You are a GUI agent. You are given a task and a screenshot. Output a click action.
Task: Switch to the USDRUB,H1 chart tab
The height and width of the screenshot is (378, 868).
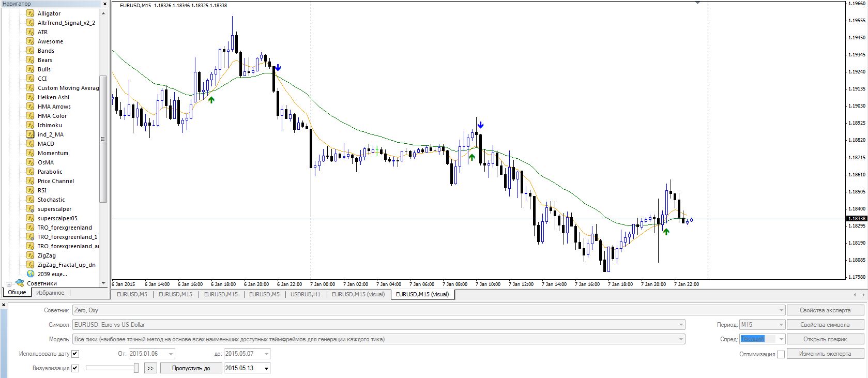tap(306, 294)
